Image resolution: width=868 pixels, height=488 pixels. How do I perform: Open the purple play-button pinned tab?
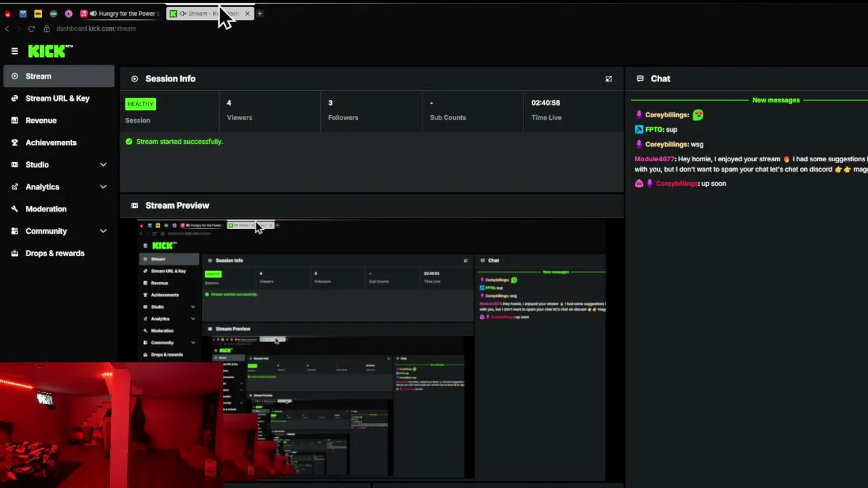pos(68,14)
